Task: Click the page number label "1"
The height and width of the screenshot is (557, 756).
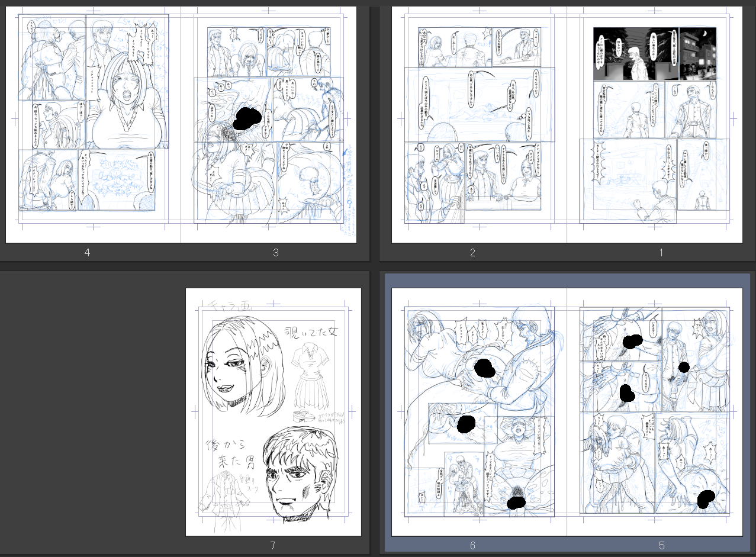Action: tap(661, 253)
